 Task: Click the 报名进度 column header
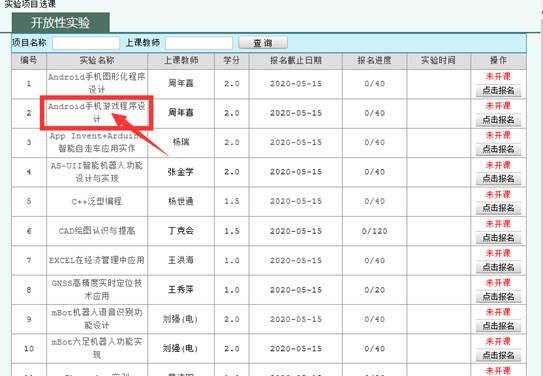(x=374, y=61)
